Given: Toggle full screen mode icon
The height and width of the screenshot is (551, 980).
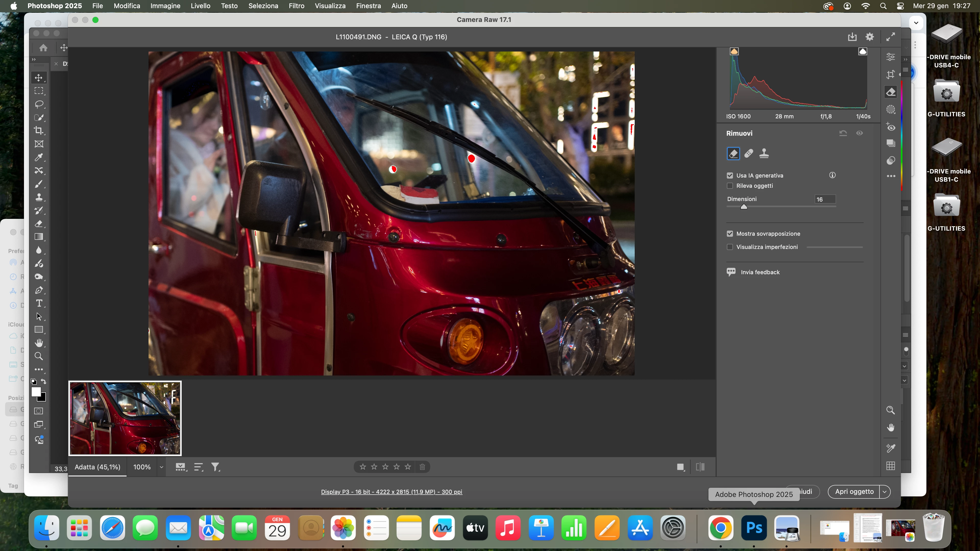Looking at the screenshot, I should pos(891,37).
